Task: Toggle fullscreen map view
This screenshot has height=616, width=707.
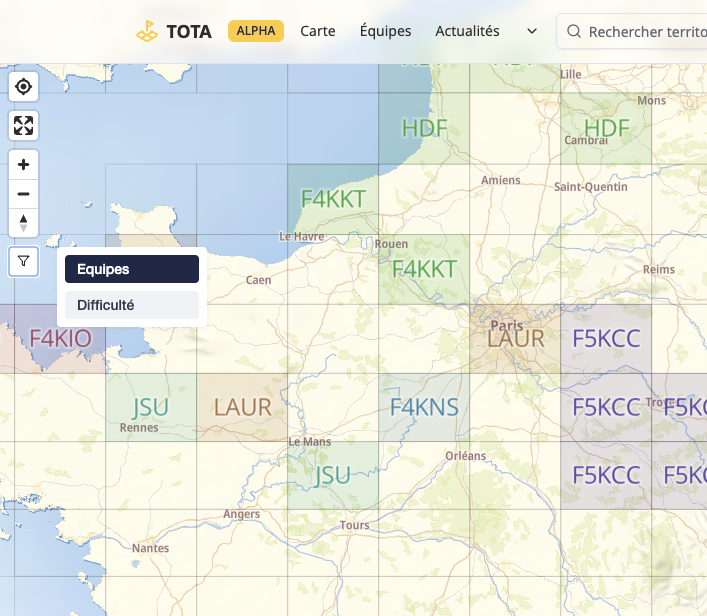Action: point(24,126)
